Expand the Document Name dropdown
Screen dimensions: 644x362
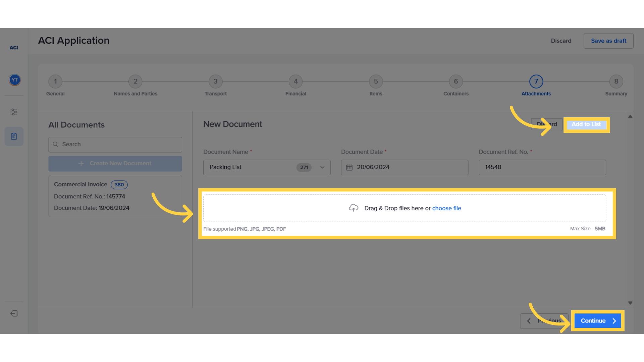(322, 167)
